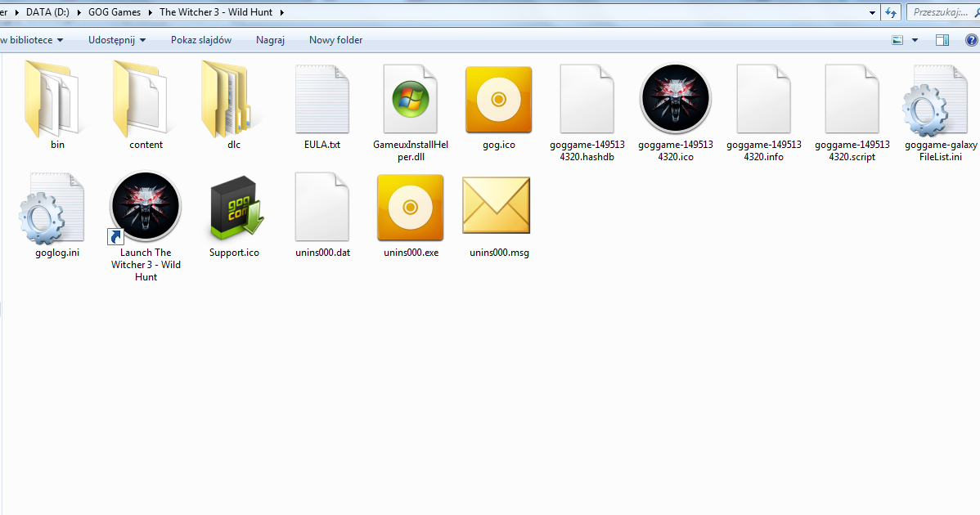Click the Support.ico name label
The height and width of the screenshot is (515, 980).
[234, 253]
